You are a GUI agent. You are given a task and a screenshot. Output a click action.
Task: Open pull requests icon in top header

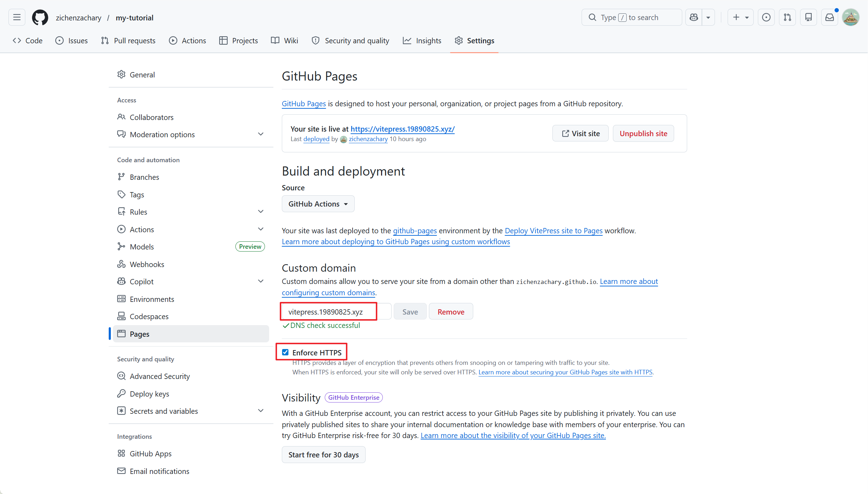point(787,17)
